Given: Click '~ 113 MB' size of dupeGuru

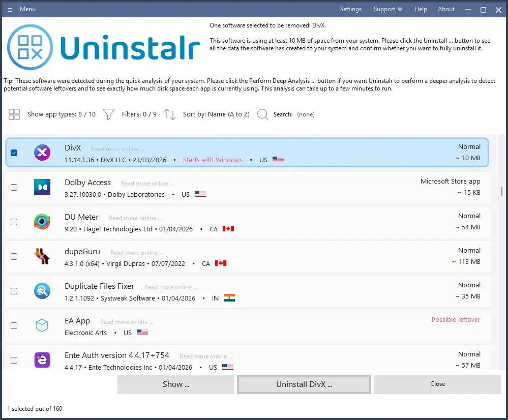Looking at the screenshot, I should click(466, 261).
